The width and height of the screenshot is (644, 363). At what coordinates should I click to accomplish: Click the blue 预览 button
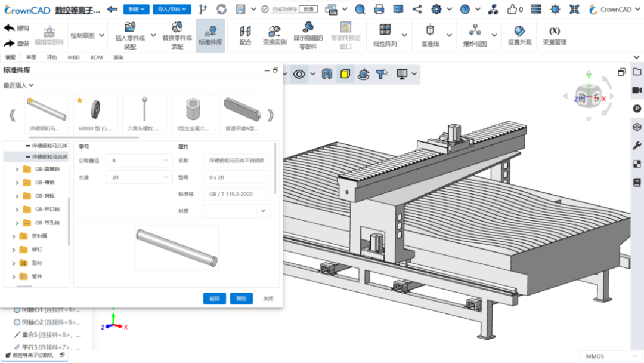coord(241,299)
